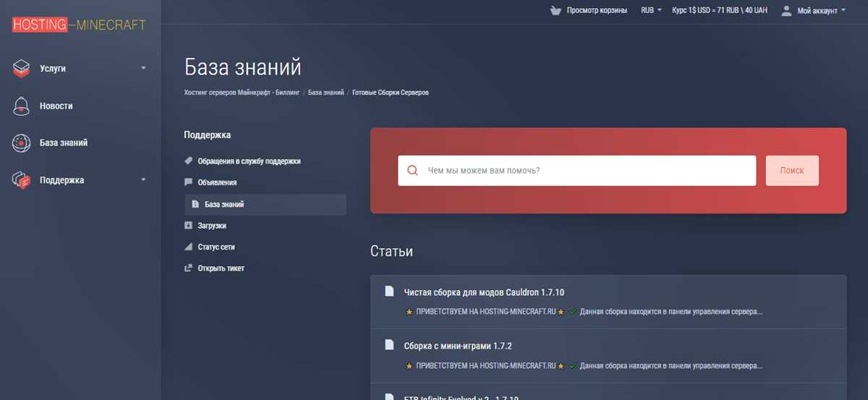Select Обращения в службу поддержки

249,161
